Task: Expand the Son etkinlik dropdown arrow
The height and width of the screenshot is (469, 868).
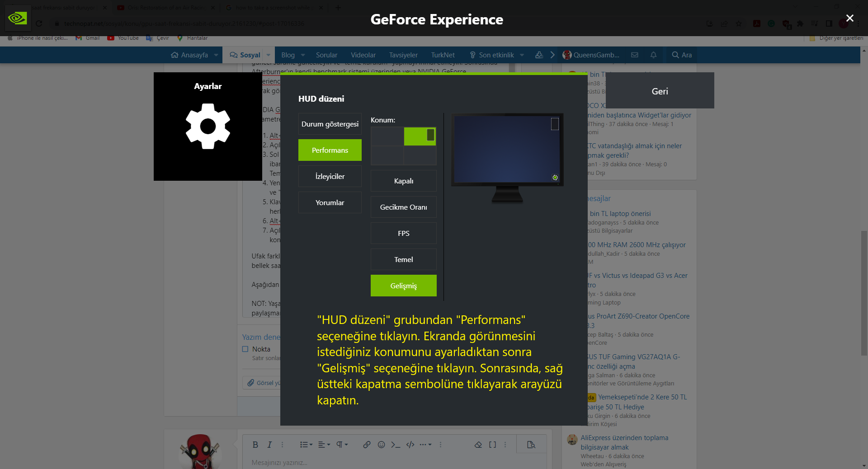Action: [522, 55]
